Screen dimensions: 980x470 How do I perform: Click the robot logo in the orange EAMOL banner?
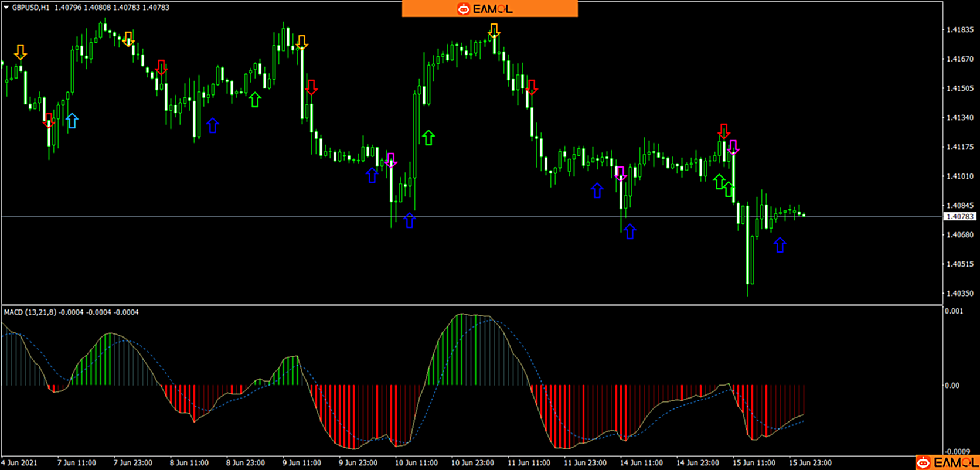[x=464, y=9]
